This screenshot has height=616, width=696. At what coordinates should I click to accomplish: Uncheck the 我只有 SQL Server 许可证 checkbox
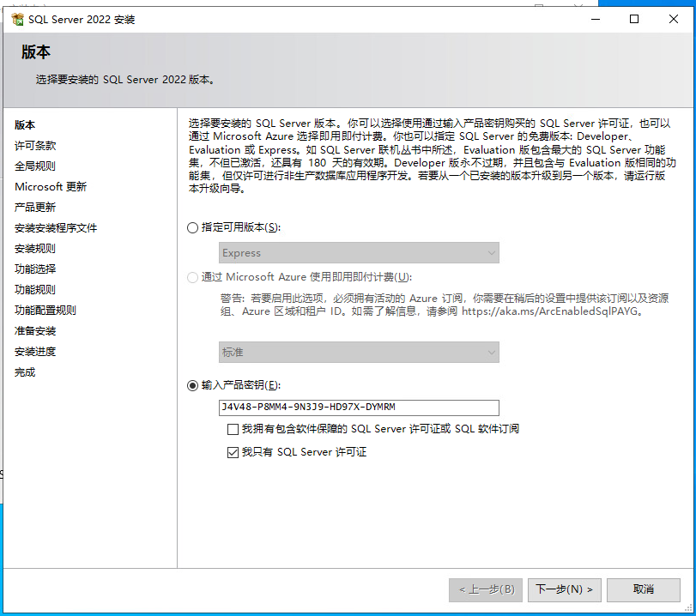pos(233,452)
